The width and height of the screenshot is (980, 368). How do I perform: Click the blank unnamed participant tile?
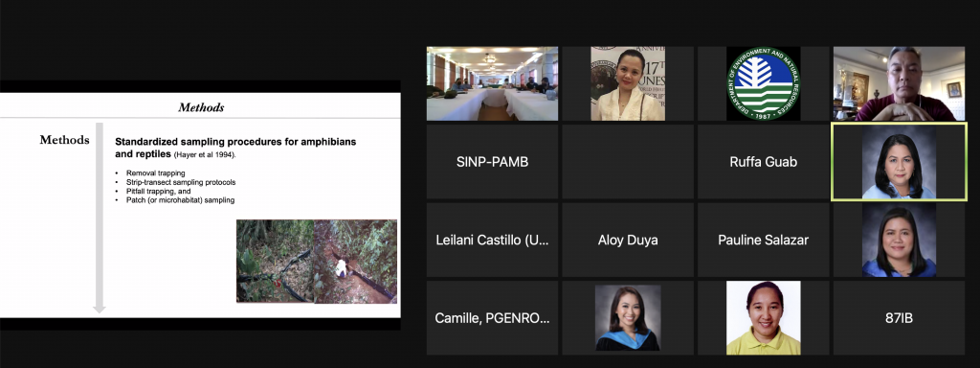click(628, 161)
